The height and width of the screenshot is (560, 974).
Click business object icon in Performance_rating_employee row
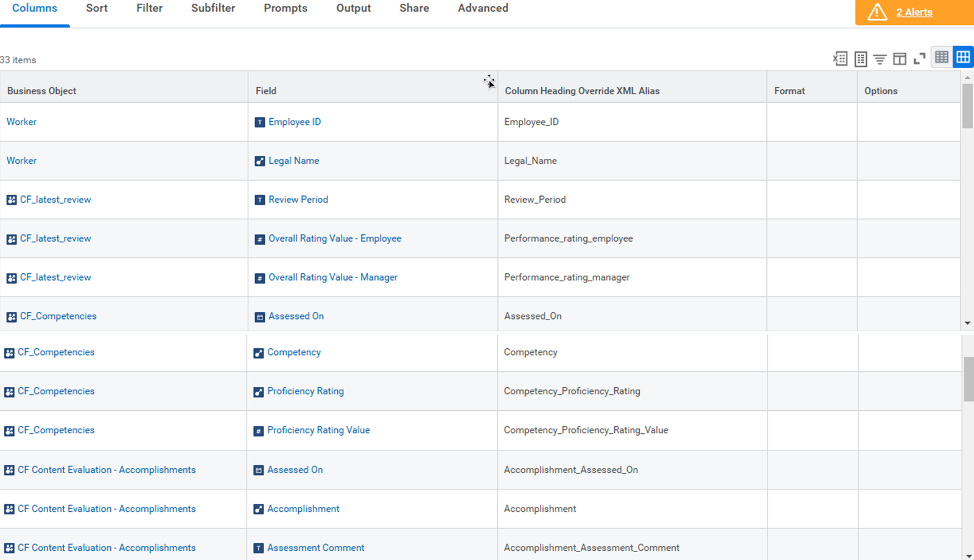12,239
